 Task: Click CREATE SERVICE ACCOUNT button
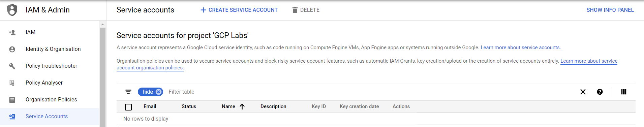[239, 10]
